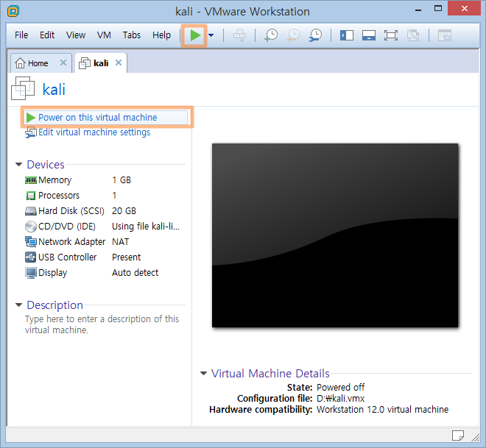Click the message log icon in status bar
Screen dimensions: 486x448
[x=458, y=435]
